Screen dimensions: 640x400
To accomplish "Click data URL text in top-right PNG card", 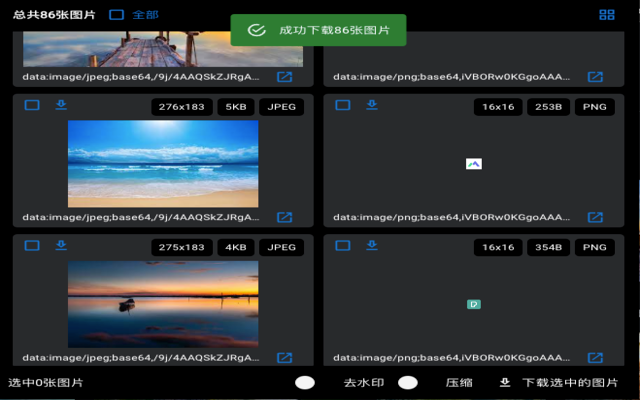I will coord(451,77).
